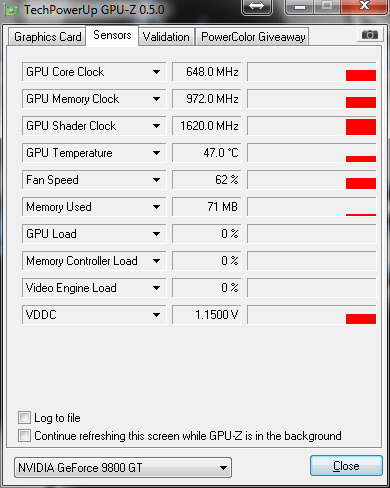Click the double-arrow title bar button
Viewport: 390px width, 488px height.
(256, 6)
